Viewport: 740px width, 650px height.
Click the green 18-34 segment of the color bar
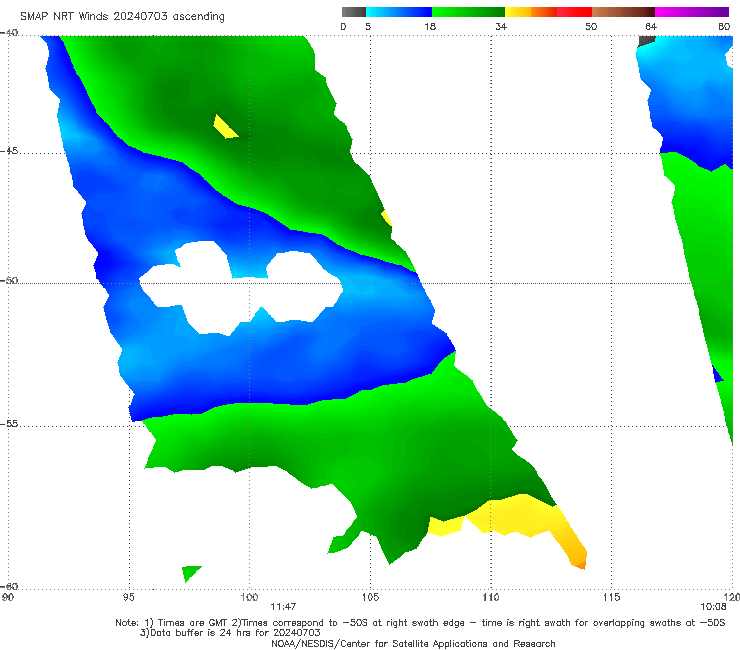(x=468, y=12)
